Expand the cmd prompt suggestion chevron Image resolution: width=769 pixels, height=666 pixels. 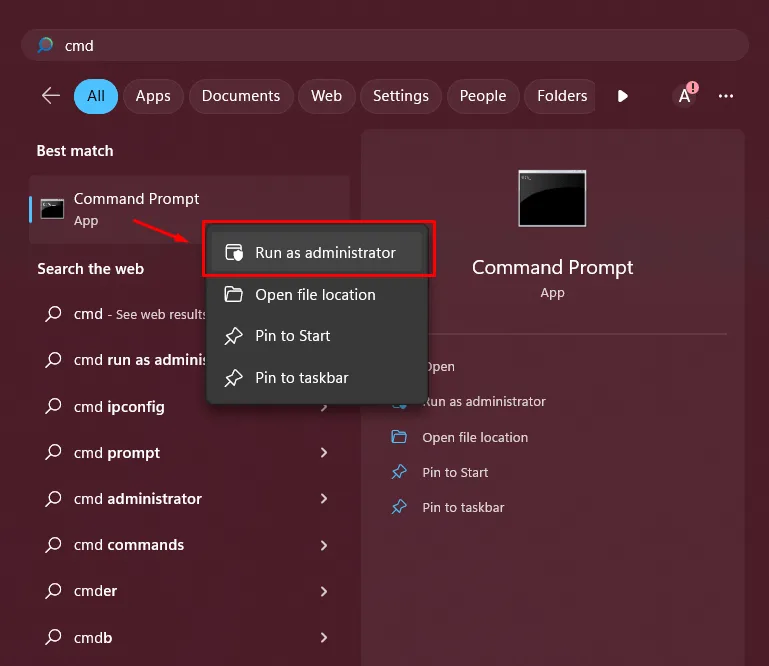(x=324, y=453)
